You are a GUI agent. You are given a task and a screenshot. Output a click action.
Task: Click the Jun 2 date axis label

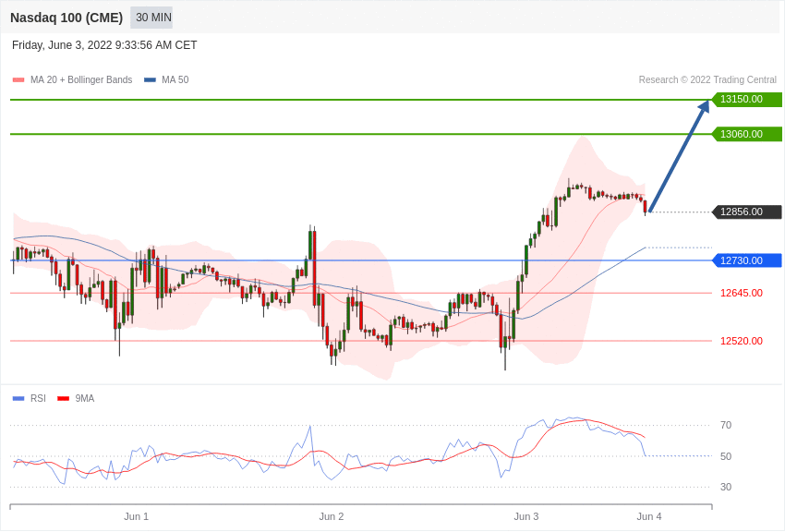(332, 516)
